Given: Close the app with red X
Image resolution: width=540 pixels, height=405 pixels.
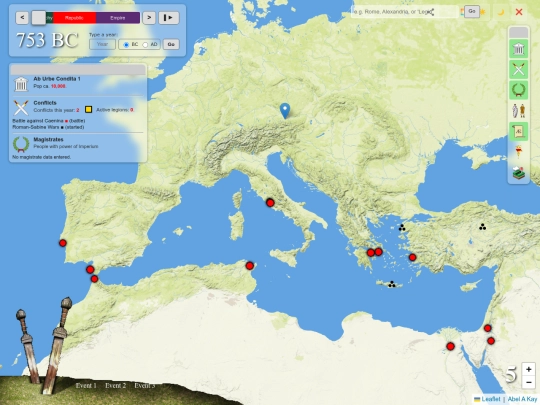Looking at the screenshot, I should click(x=519, y=12).
